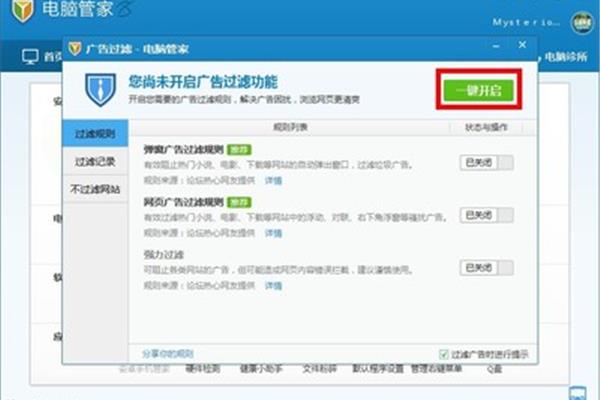
Task: Open 详情 link for 强力过滤
Action: tap(273, 285)
